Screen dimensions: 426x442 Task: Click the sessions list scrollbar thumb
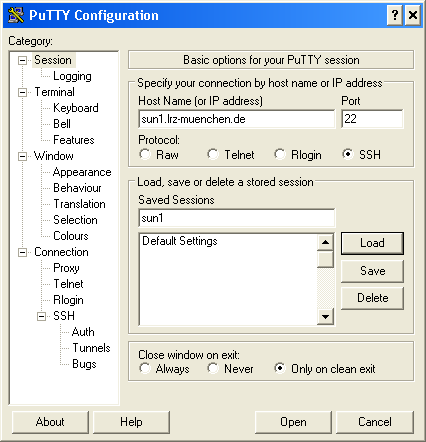pos(325,259)
